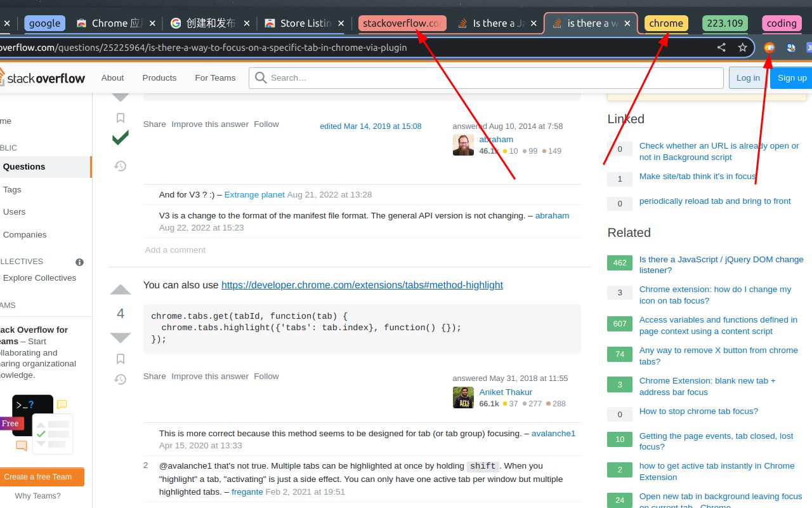Open 'how to get active tab instantly' question
812x508 pixels.
point(717,472)
